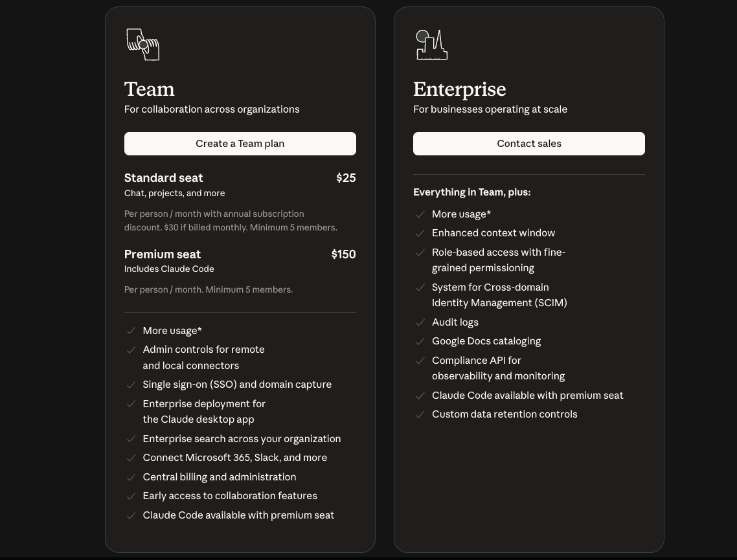Click checkmark beside Single sign-on (SSO) feature

(x=131, y=385)
